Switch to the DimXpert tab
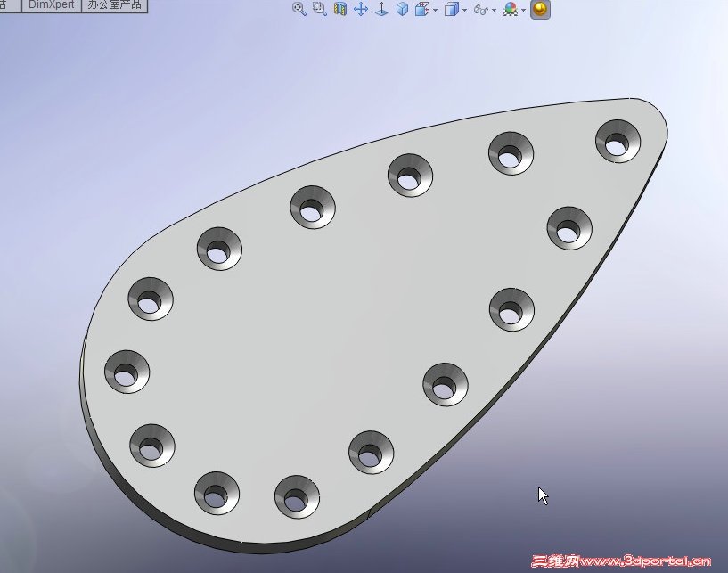This screenshot has width=728, height=573. (x=52, y=5)
